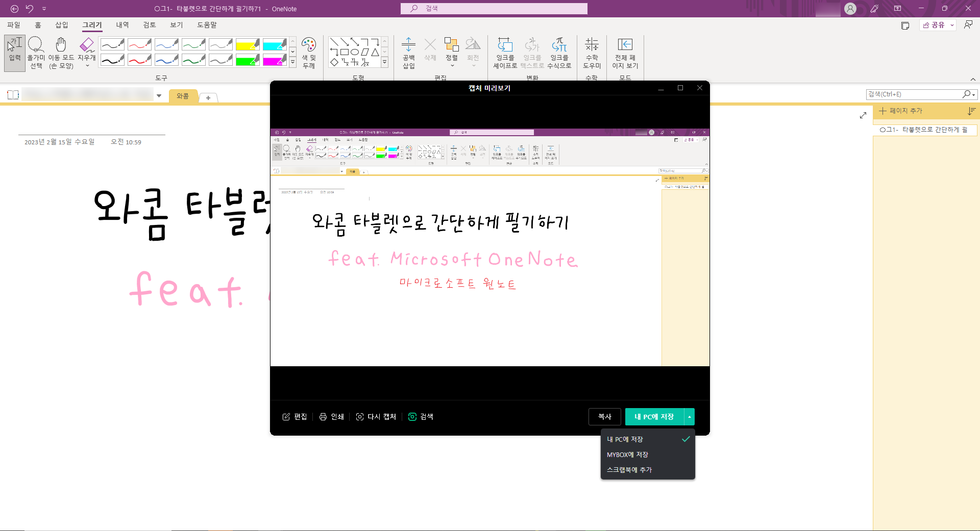
Task: Select the black thick pen in bottom row
Action: 112,60
